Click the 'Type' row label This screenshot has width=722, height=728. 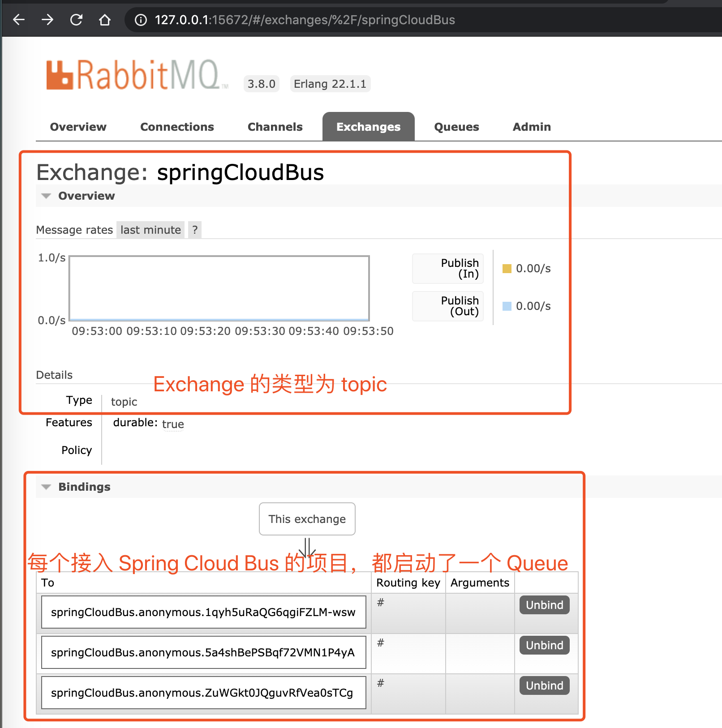coord(79,400)
